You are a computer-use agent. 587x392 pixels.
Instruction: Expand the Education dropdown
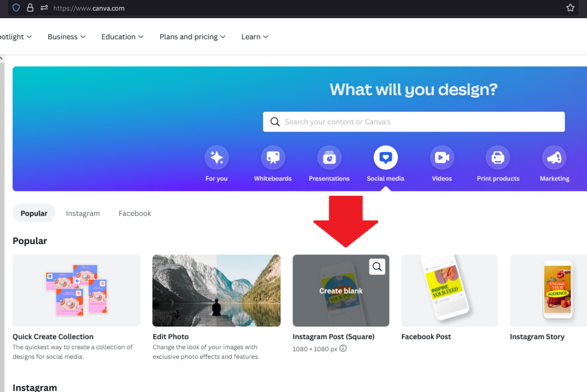[x=122, y=36]
